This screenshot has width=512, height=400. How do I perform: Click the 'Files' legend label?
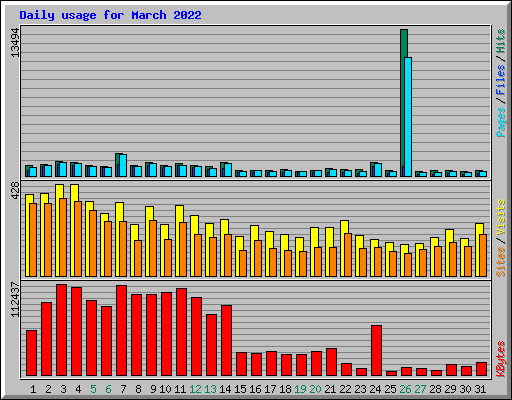coord(500,80)
